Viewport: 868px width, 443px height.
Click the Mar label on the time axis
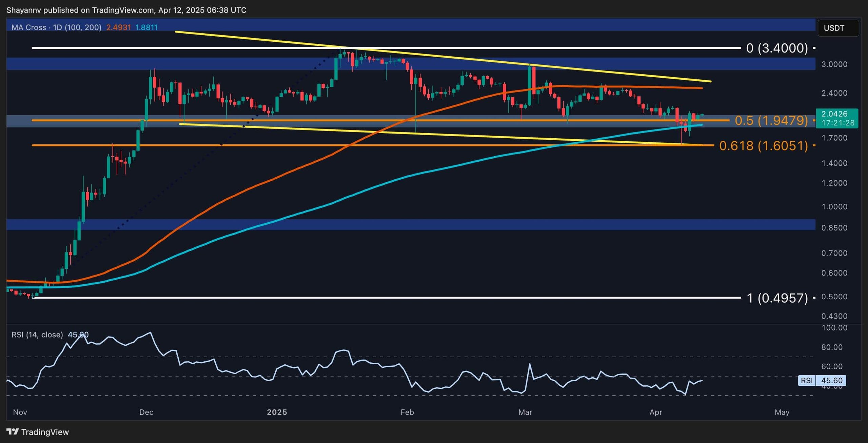tap(525, 412)
